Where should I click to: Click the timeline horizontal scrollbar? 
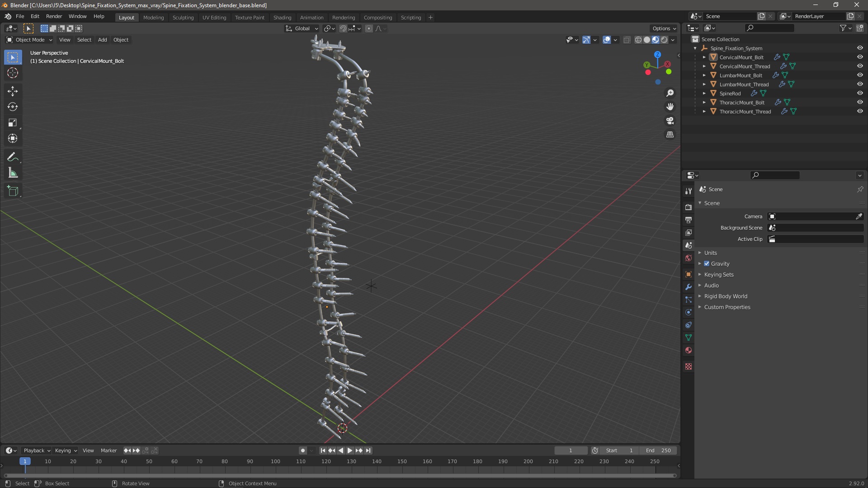coord(340,475)
